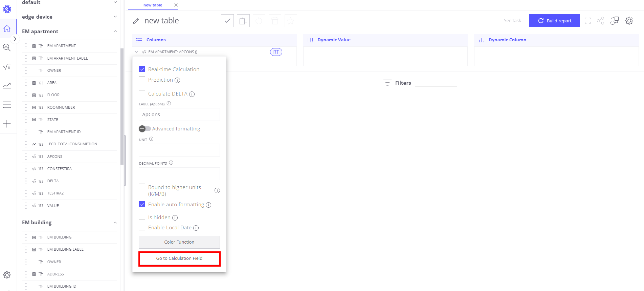This screenshot has width=644, height=291.
Task: Click the ApCons label input field
Action: [x=179, y=115]
